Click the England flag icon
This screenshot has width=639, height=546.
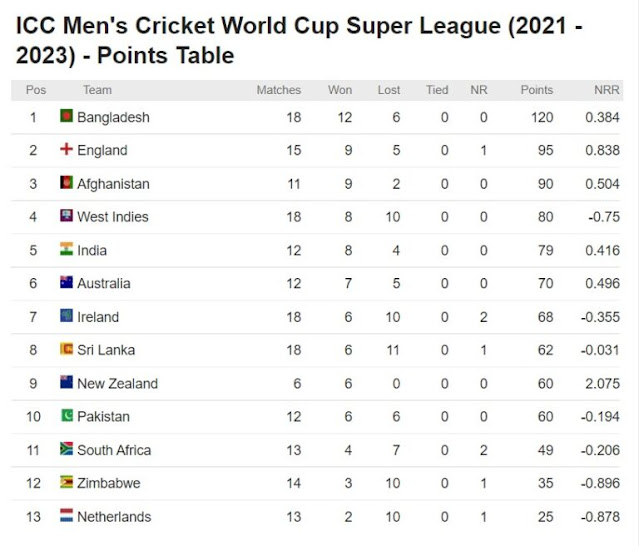point(66,149)
